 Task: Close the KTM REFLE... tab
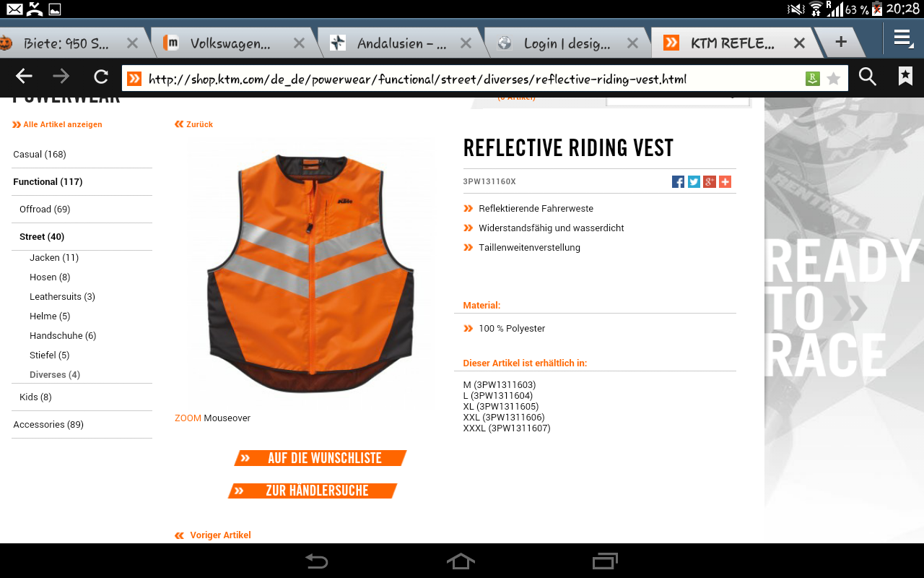point(799,43)
